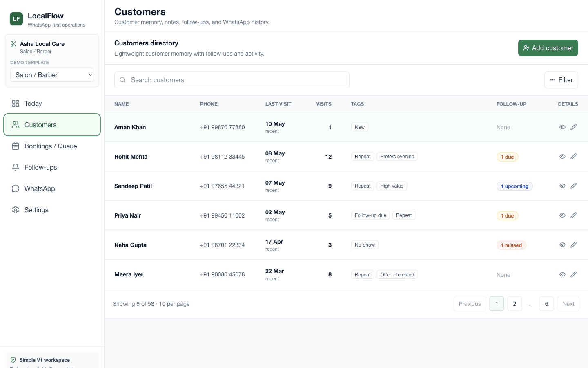The image size is (588, 368).
Task: Click the name Aman Khan
Action: (130, 127)
